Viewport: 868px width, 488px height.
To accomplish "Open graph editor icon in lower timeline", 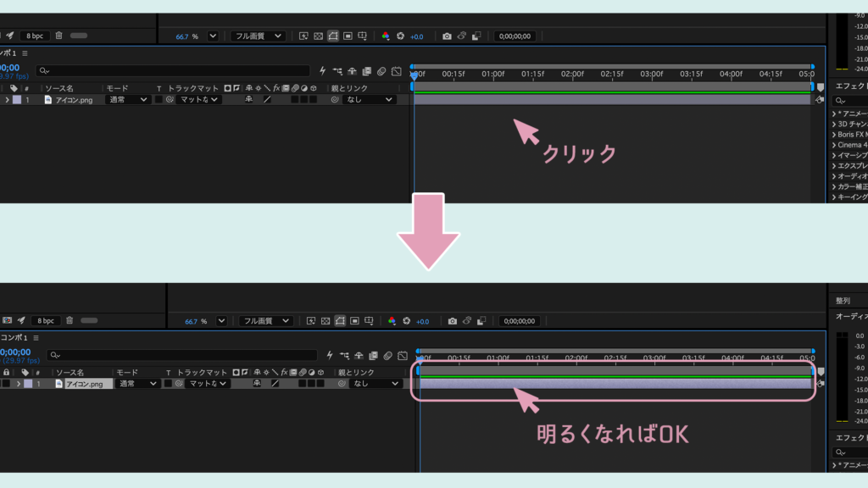I will pyautogui.click(x=403, y=355).
